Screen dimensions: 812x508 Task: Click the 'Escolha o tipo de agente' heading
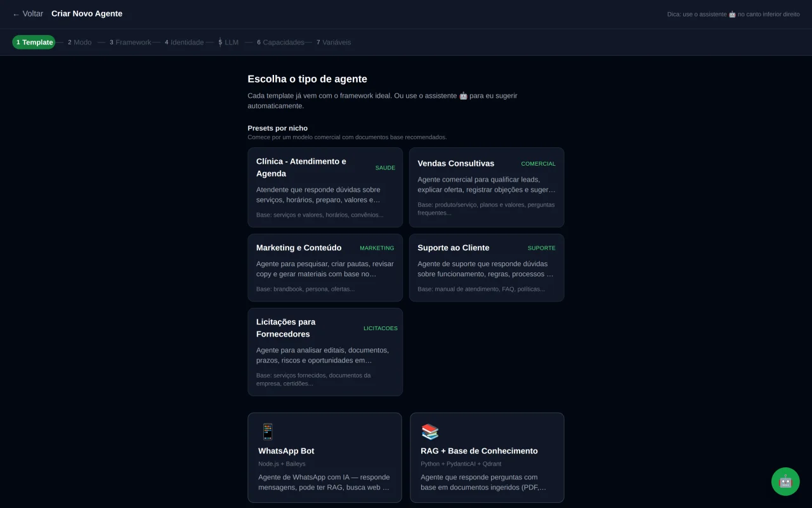click(307, 79)
